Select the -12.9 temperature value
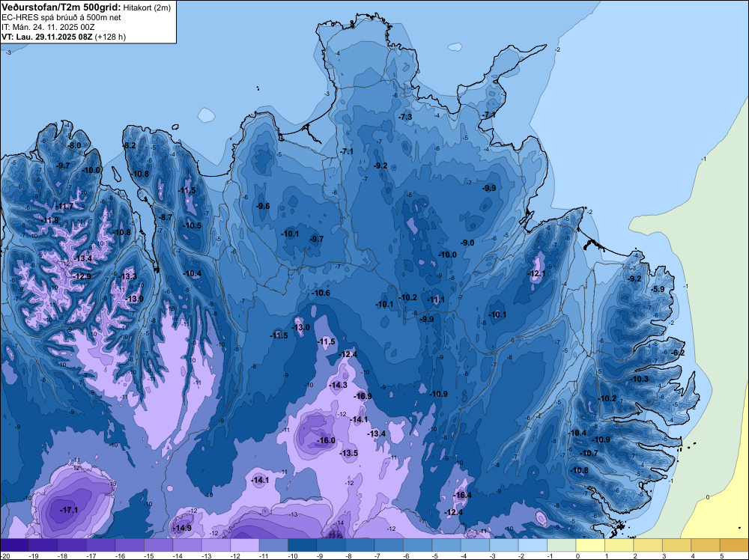 82,276
